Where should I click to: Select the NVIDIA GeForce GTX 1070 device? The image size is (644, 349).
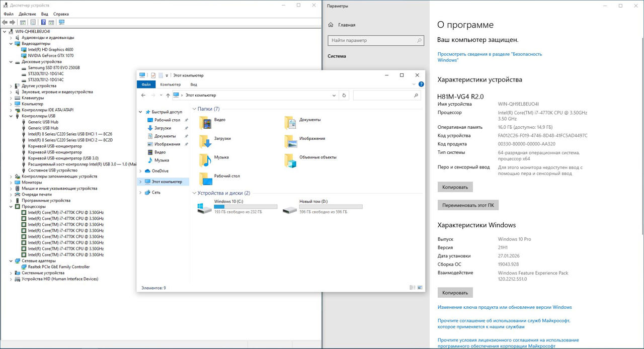pos(50,55)
